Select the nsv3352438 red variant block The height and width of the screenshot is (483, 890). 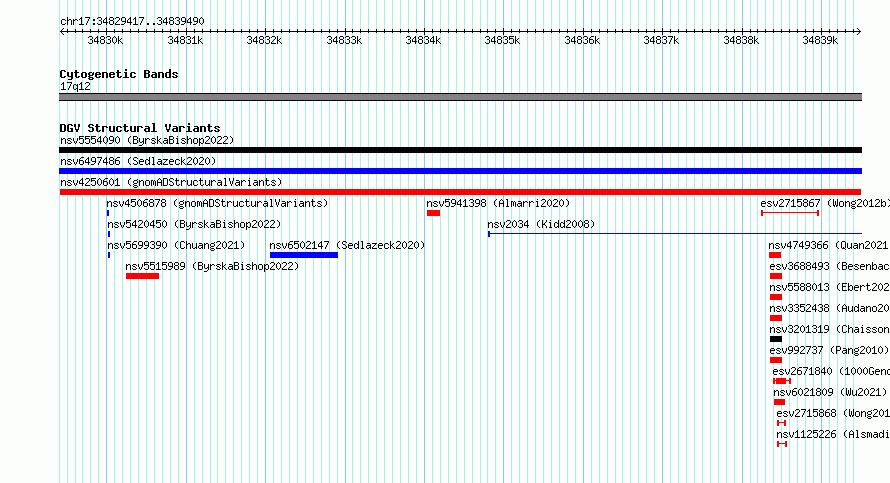click(776, 318)
